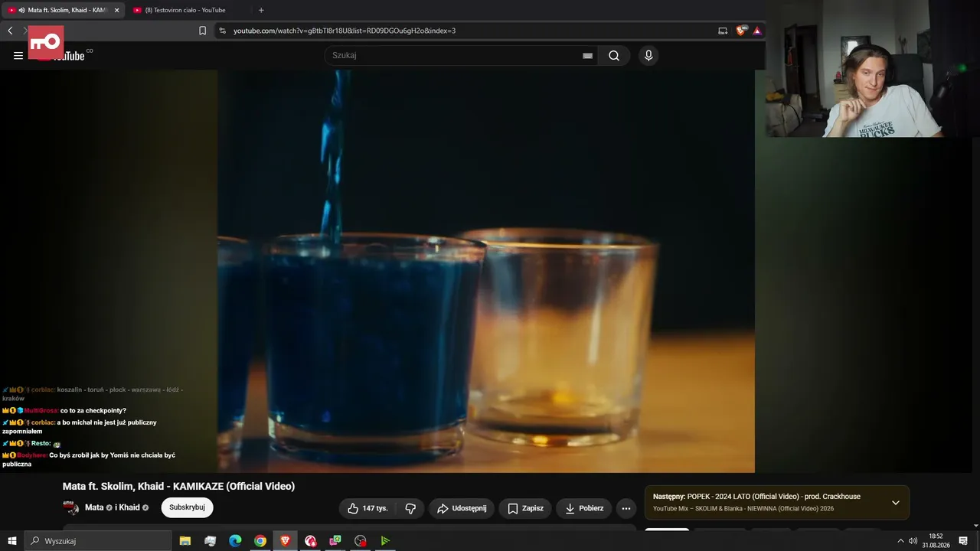The image size is (980, 551).
Task: Open Brave Rewards triangle icon
Action: click(x=757, y=31)
